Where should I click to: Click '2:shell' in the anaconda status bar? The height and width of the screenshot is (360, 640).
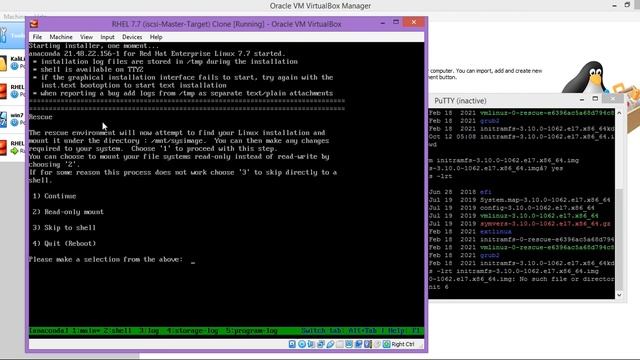click(119, 331)
